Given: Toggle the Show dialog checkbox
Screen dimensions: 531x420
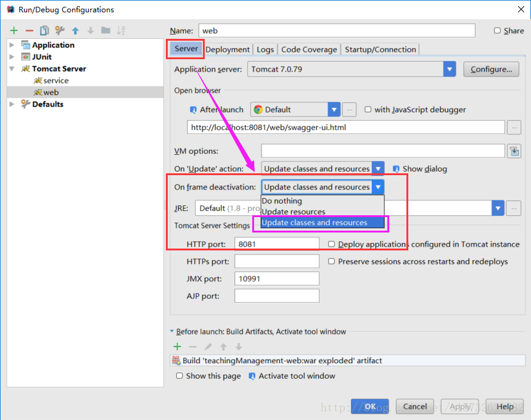Looking at the screenshot, I should pyautogui.click(x=395, y=168).
